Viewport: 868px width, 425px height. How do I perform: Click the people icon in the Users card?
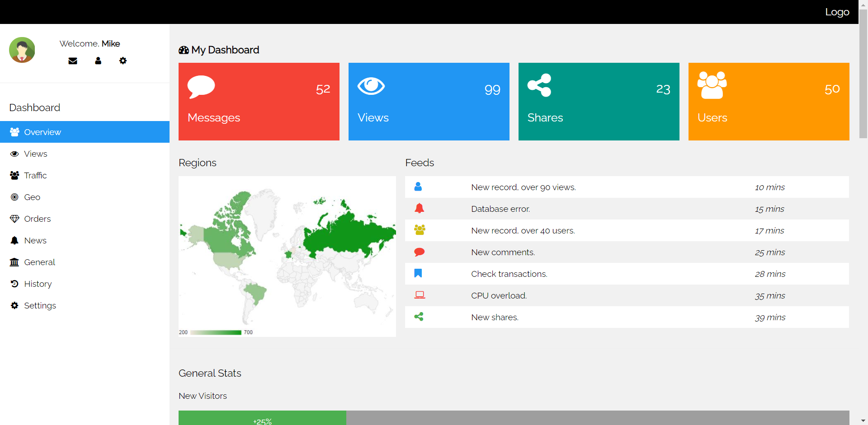pos(712,85)
